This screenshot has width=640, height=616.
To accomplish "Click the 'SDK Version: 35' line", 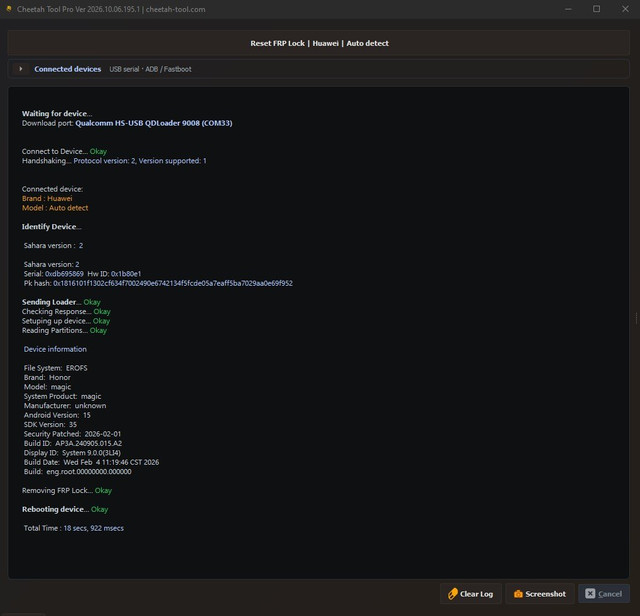I will point(50,424).
